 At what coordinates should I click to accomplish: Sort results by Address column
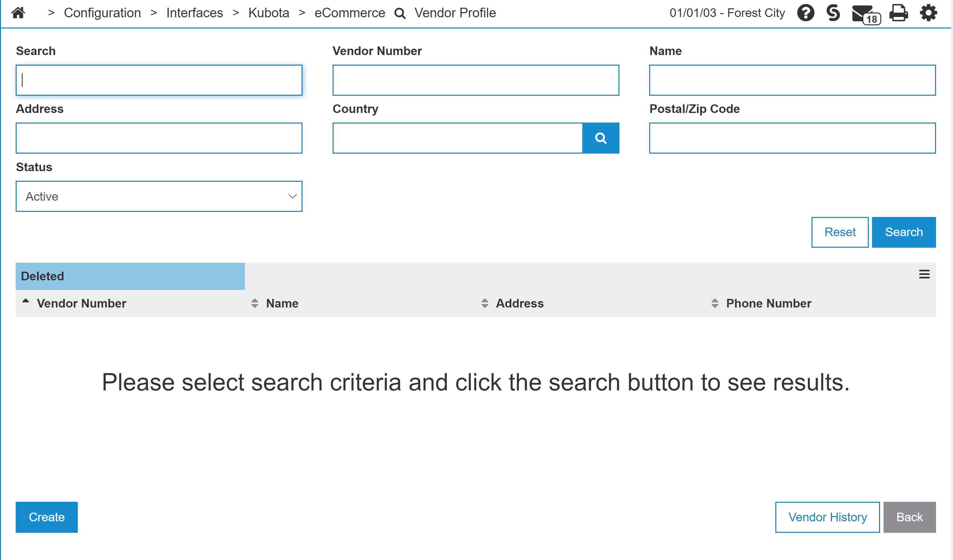pyautogui.click(x=484, y=303)
